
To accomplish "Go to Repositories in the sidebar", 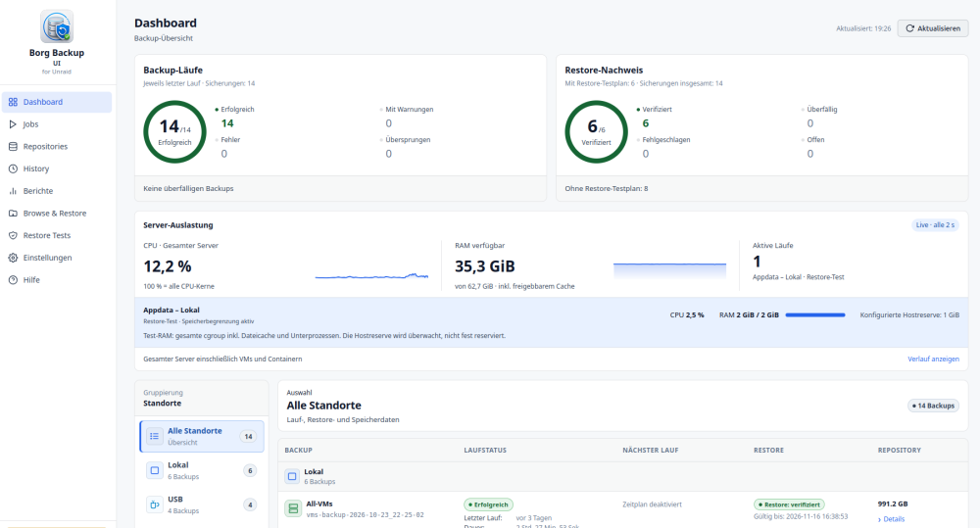I will (x=57, y=146).
